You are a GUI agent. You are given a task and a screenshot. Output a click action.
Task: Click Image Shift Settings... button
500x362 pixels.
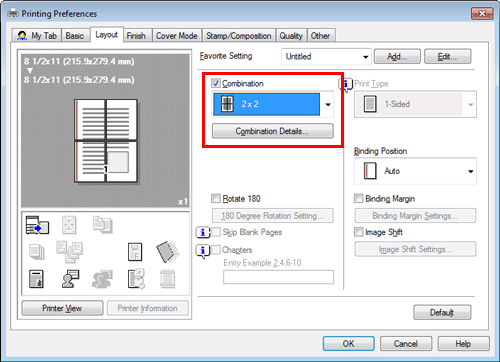(415, 249)
